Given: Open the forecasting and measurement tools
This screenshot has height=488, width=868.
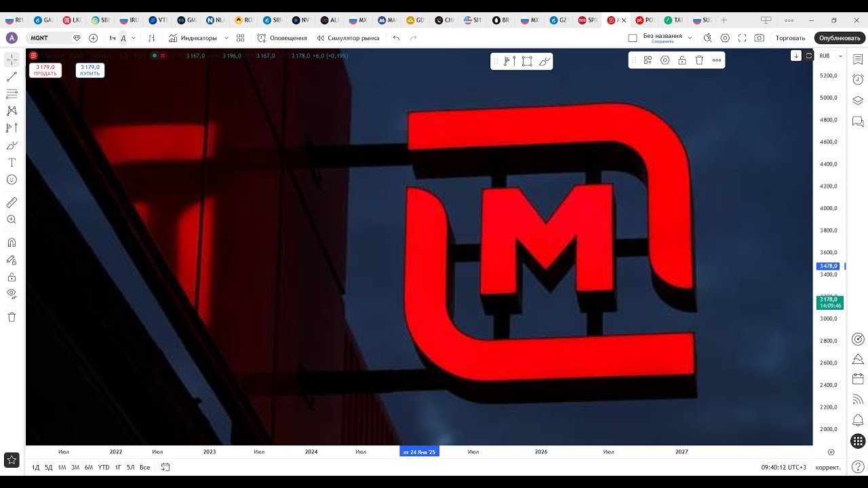Looking at the screenshot, I should pyautogui.click(x=12, y=127).
